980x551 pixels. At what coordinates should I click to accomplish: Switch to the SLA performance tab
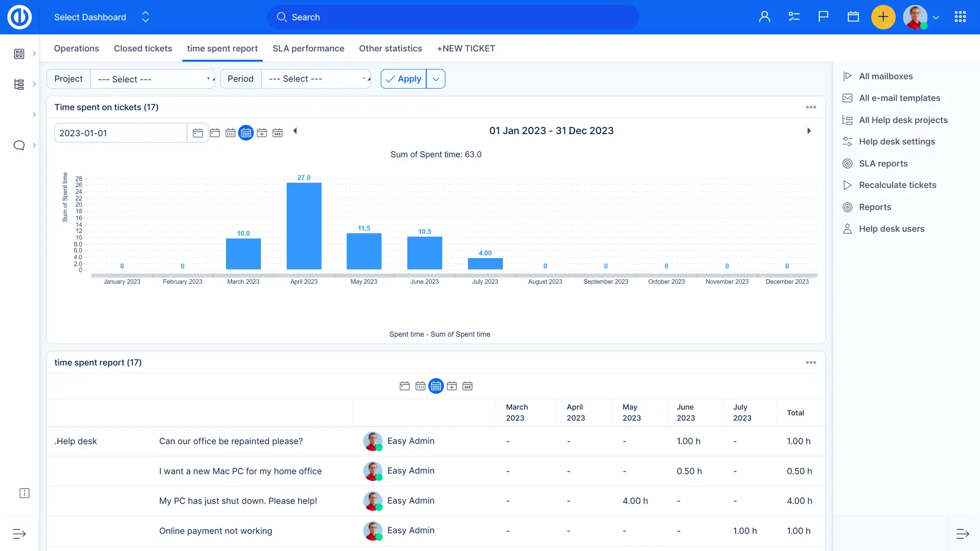pos(308,48)
